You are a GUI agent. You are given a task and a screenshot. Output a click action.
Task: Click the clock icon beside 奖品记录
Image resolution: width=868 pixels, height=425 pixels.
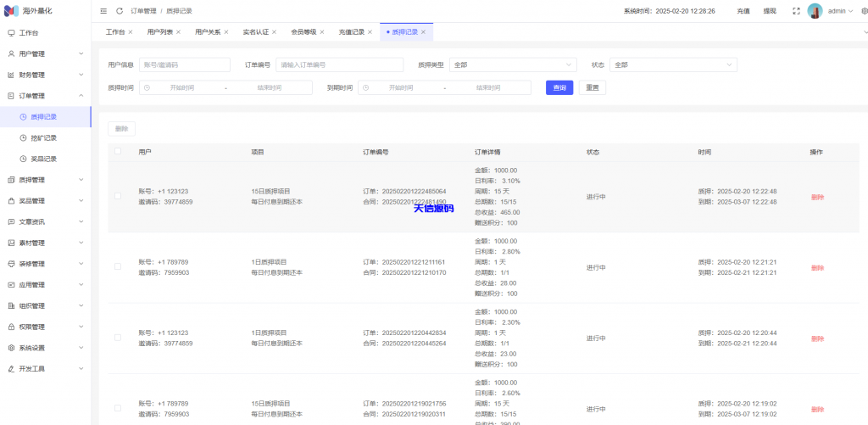[x=23, y=159]
